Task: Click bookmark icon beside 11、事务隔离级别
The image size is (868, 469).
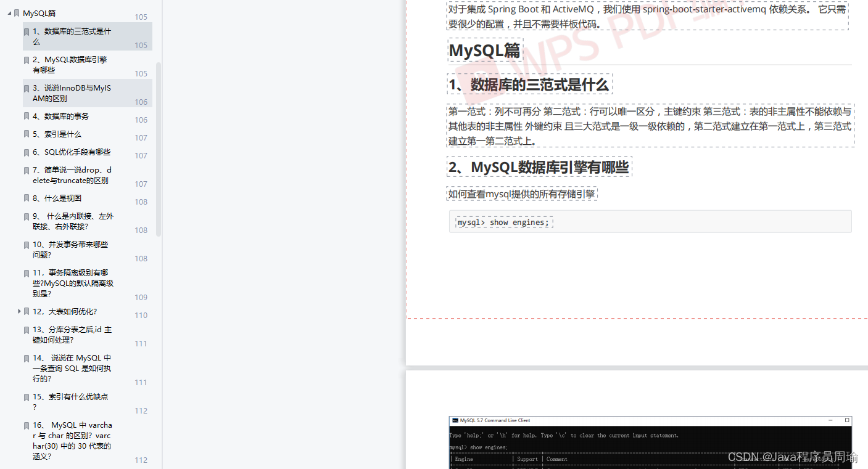Action: point(27,273)
